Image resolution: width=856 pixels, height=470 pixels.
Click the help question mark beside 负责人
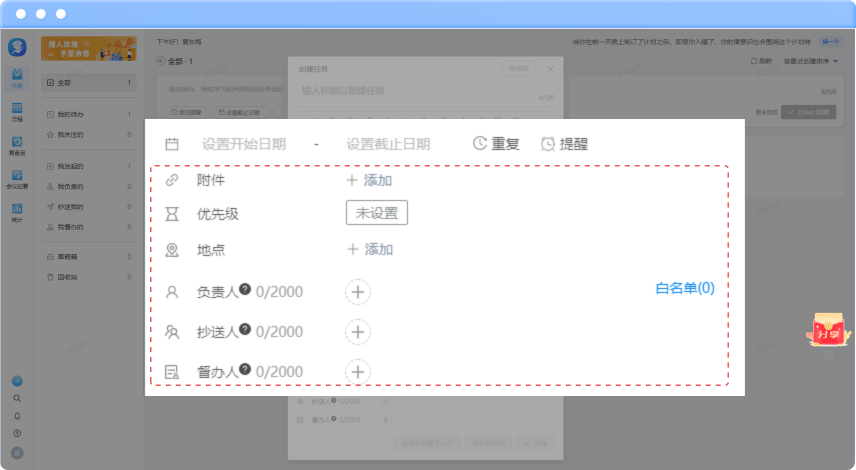(x=245, y=288)
